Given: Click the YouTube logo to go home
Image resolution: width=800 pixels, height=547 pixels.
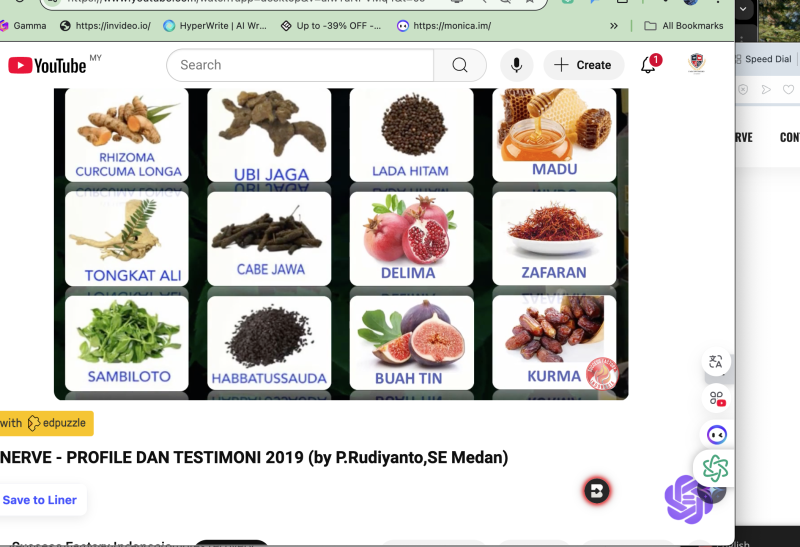Looking at the screenshot, I should tap(47, 65).
